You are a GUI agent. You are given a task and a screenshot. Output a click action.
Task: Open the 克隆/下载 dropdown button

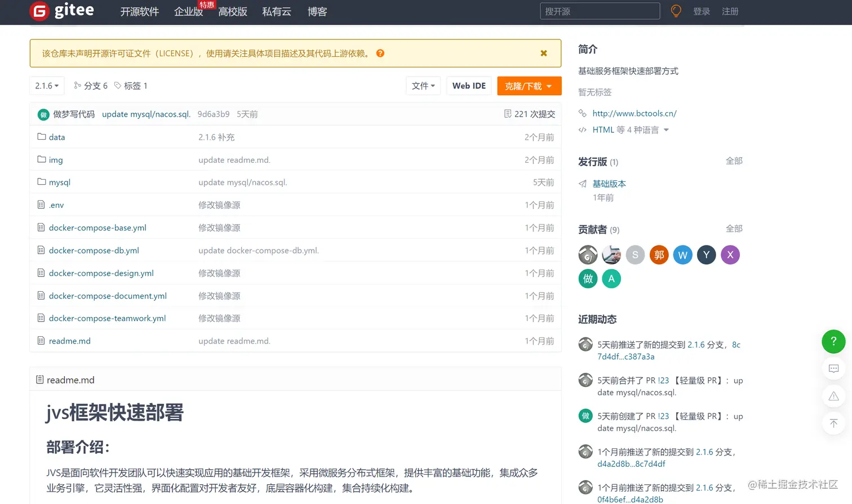pos(529,86)
